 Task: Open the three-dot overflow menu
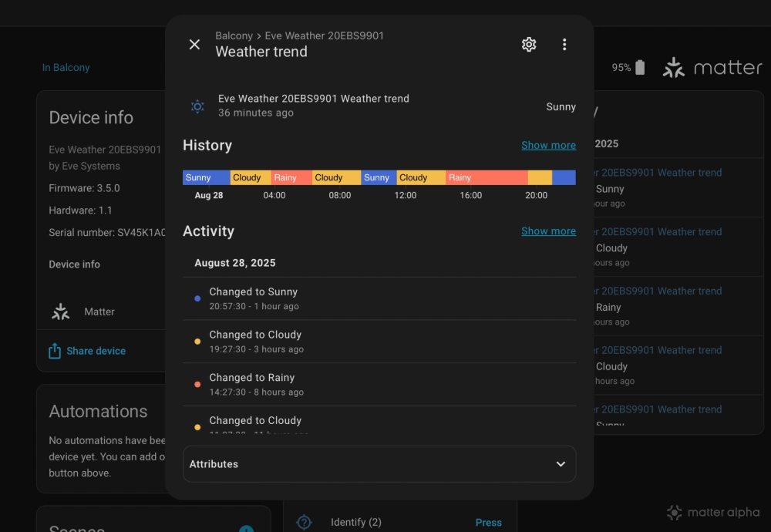pos(564,45)
